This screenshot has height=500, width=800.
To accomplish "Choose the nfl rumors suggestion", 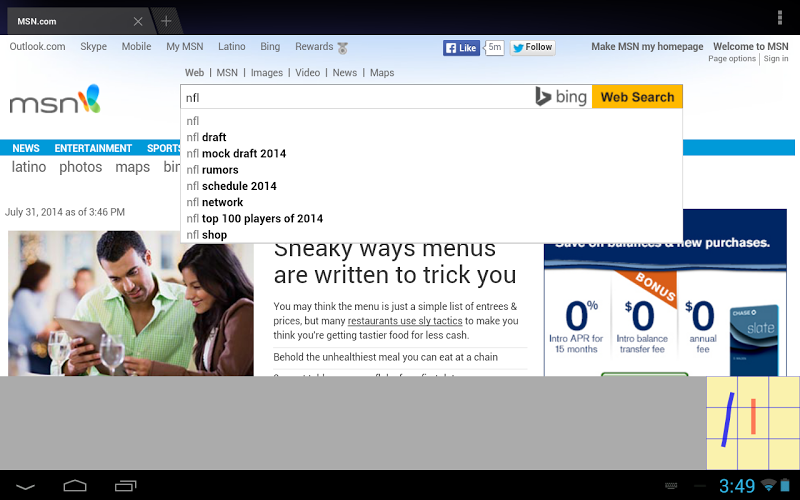I will pos(431,170).
